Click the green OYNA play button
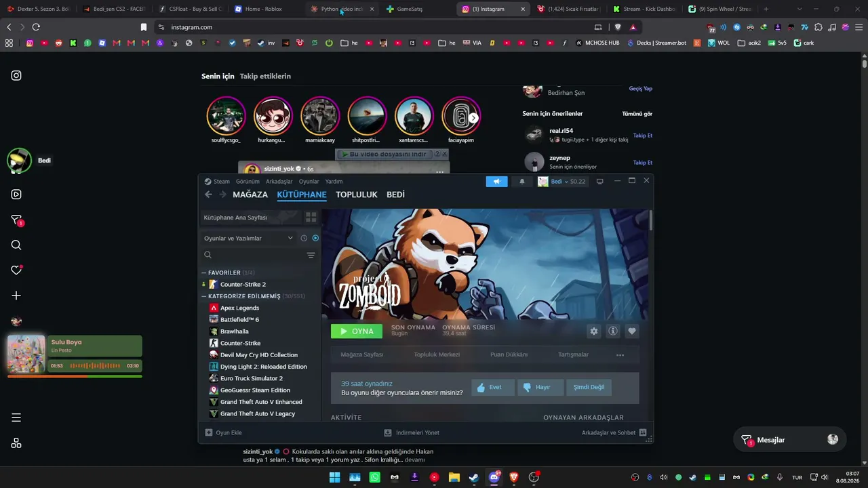This screenshot has width=868, height=488. coord(357,331)
